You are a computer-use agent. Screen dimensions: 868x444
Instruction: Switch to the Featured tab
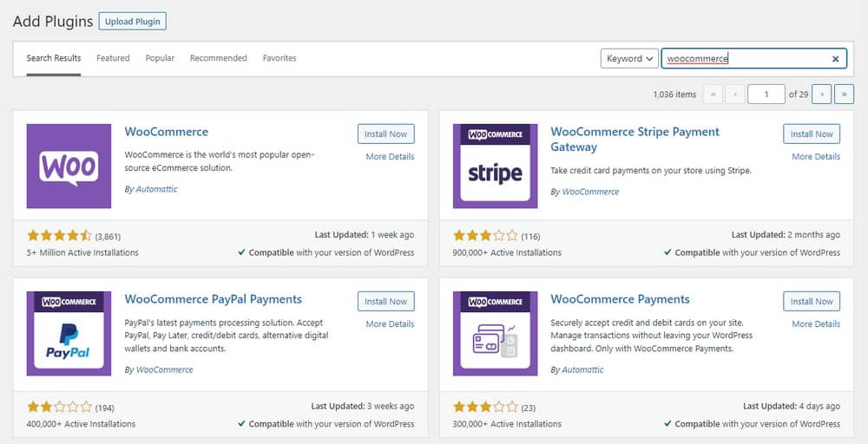point(113,58)
